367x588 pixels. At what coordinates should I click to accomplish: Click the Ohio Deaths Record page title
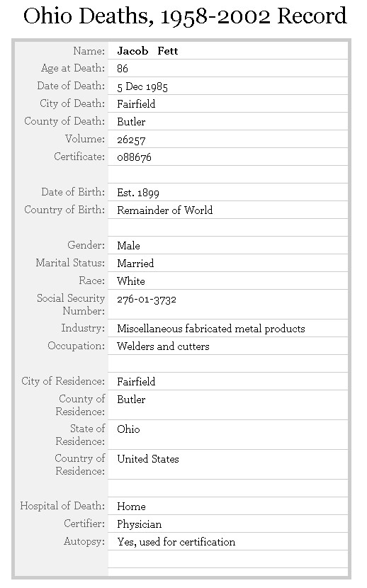point(185,16)
